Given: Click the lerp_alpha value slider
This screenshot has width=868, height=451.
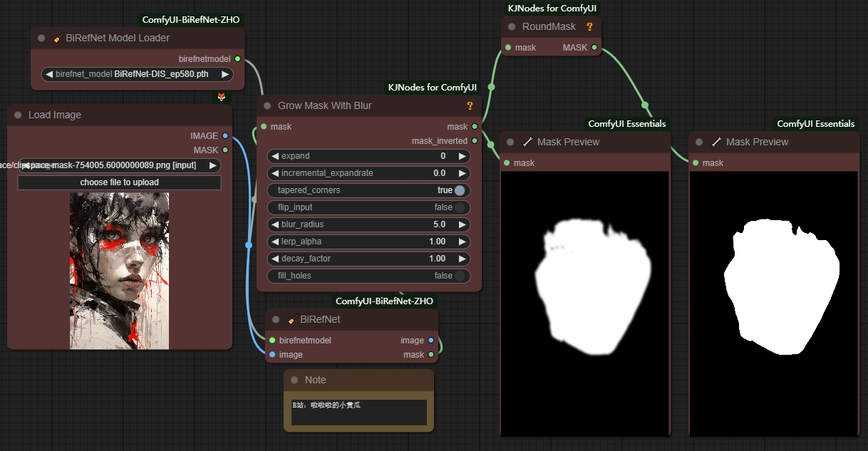Looking at the screenshot, I should (368, 242).
